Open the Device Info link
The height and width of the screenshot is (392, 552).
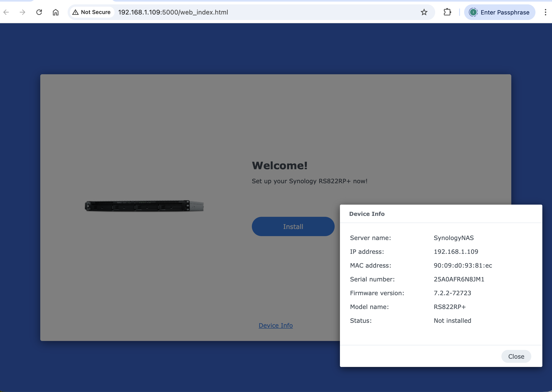276,325
